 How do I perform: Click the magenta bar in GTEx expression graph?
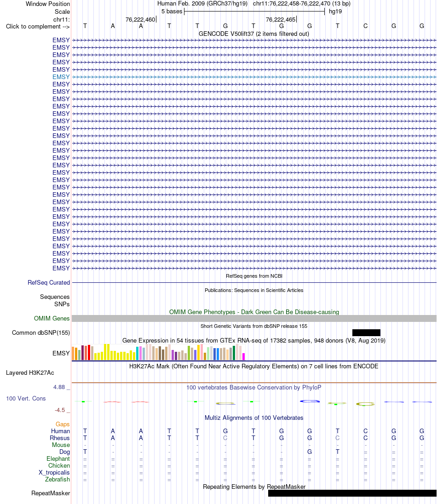pyautogui.click(x=243, y=356)
